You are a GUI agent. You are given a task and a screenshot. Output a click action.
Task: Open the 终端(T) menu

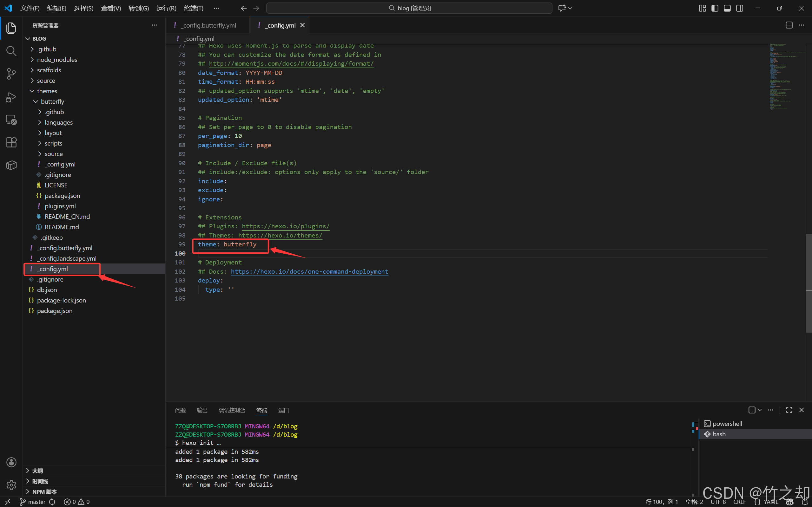coord(194,8)
